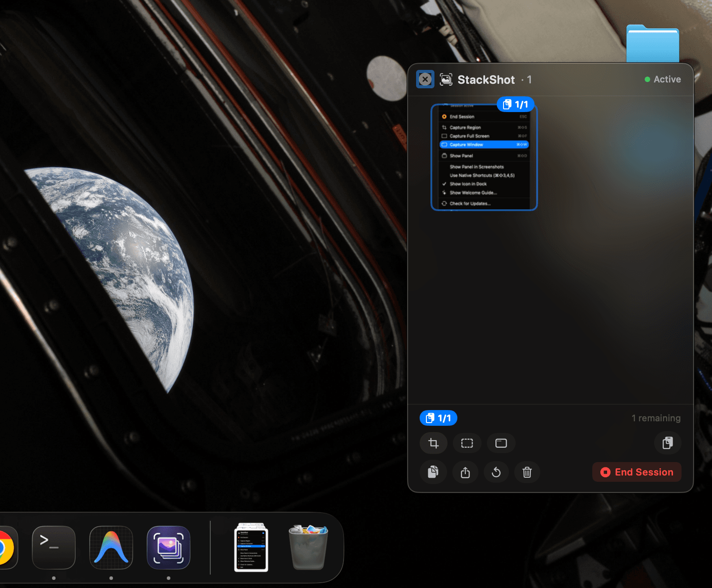Screen dimensions: 712x588
Task: Click the "1 remaining" label
Action: point(656,418)
